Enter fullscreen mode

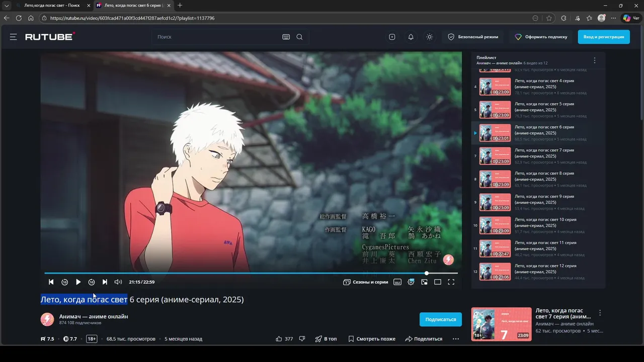[x=451, y=282]
